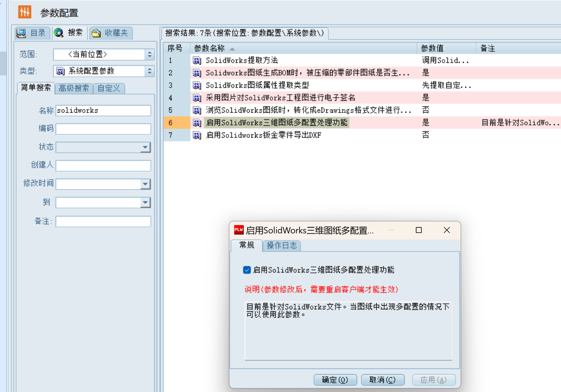This screenshot has height=392, width=561.
Task: Click the 序号 column header
Action: point(177,48)
